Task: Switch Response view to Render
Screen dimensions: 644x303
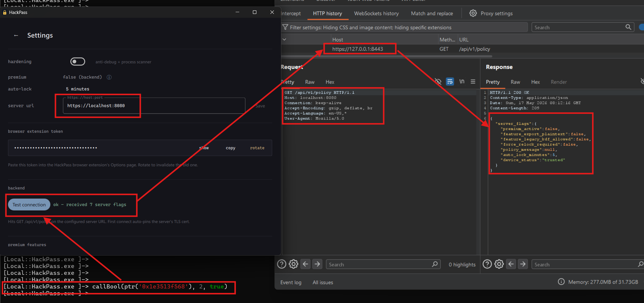Action: tap(559, 82)
